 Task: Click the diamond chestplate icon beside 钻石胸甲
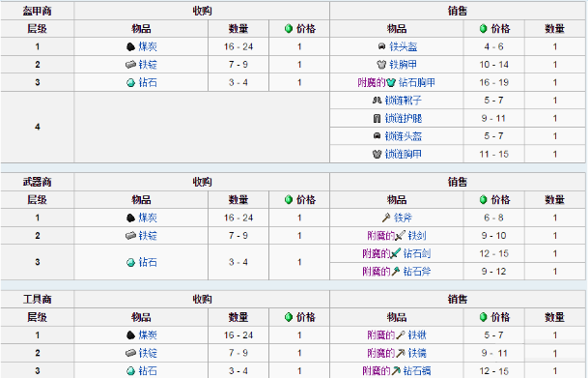(x=391, y=82)
